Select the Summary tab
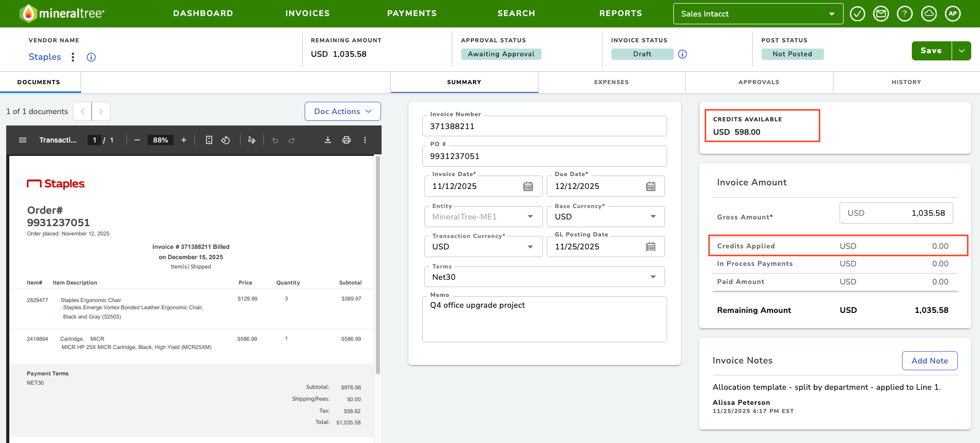 tap(464, 82)
